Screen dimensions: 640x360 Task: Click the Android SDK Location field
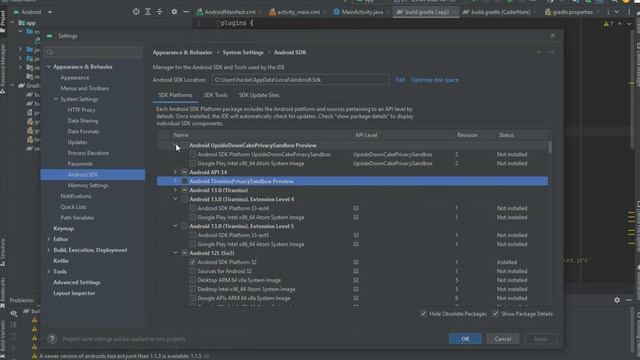(x=300, y=80)
